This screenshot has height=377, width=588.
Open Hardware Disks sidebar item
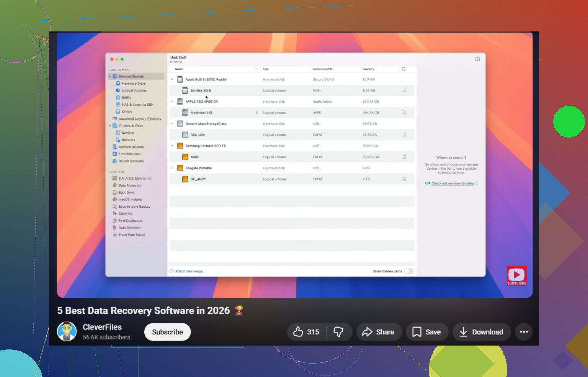coord(134,84)
